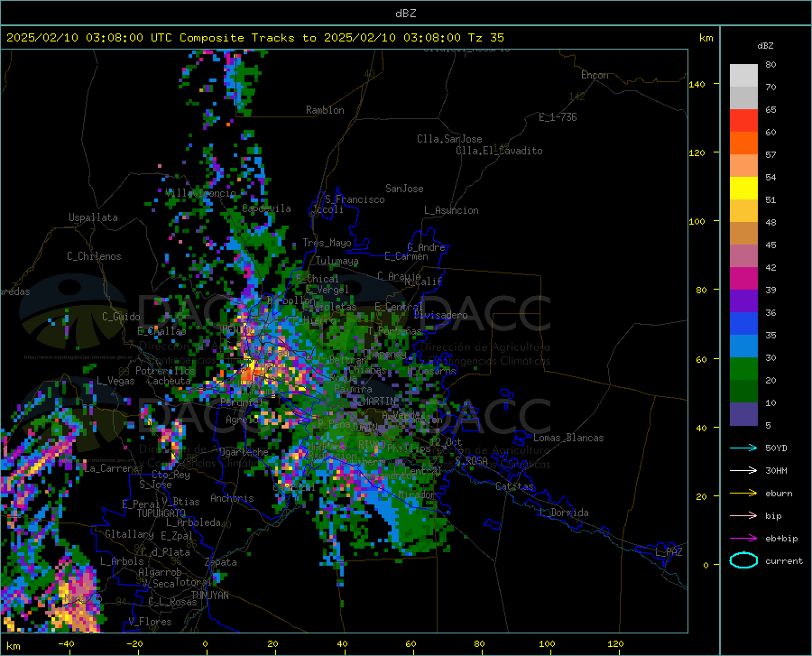Click the yellow eburn arrow legend icon
Image resolution: width=812 pixels, height=656 pixels.
743,494
